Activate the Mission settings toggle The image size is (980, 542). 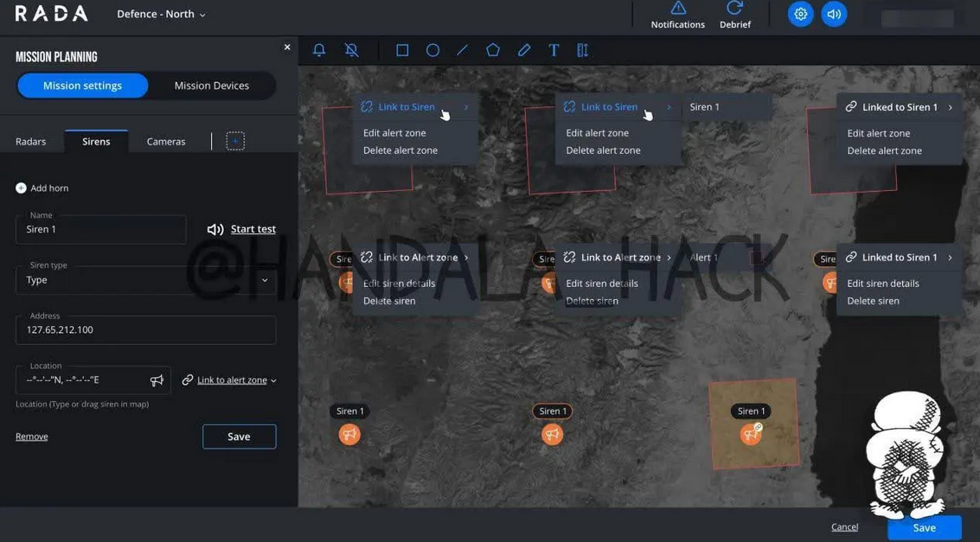tap(83, 86)
